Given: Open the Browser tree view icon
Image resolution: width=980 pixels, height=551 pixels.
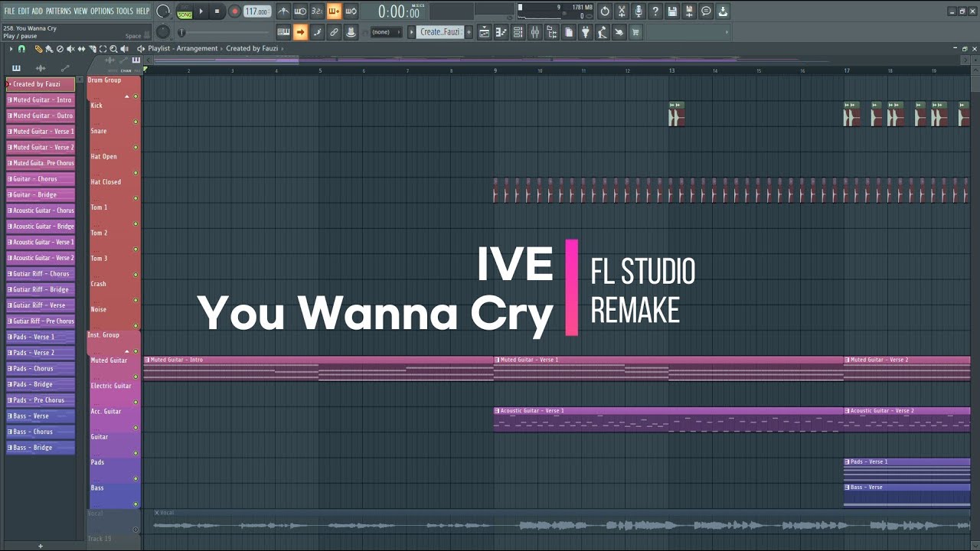Looking at the screenshot, I should pyautogui.click(x=551, y=32).
